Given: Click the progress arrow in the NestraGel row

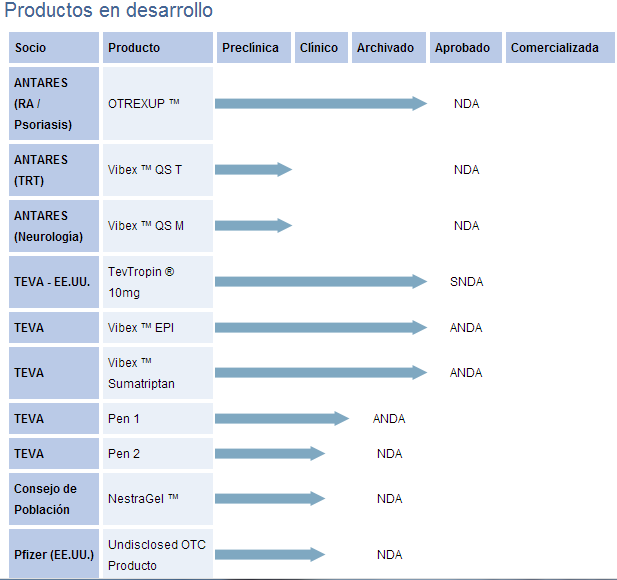Looking at the screenshot, I should tap(270, 499).
